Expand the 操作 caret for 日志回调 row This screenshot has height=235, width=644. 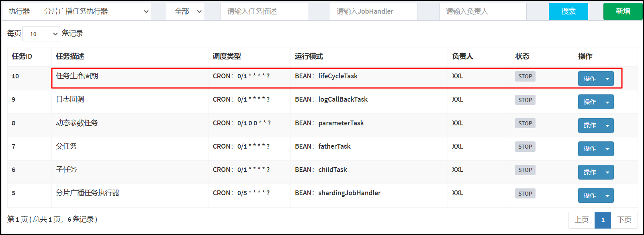tap(607, 102)
